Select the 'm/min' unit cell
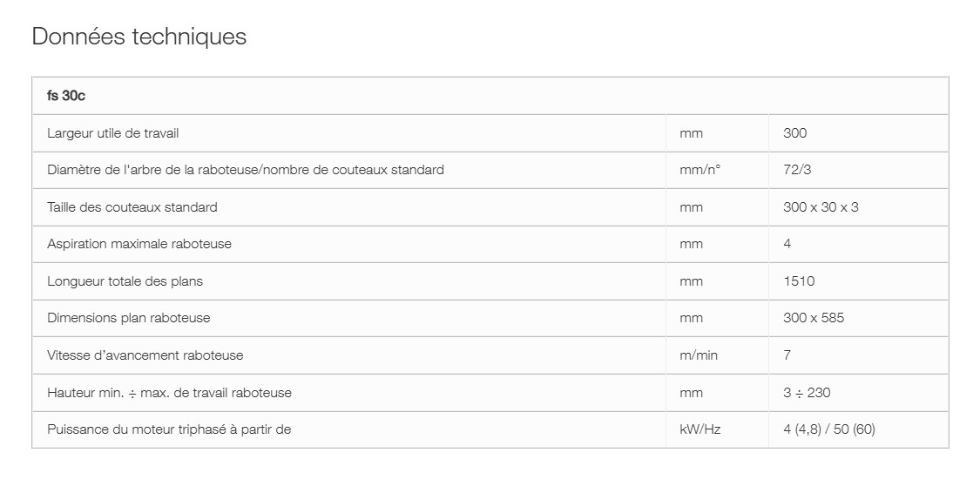 click(699, 355)
